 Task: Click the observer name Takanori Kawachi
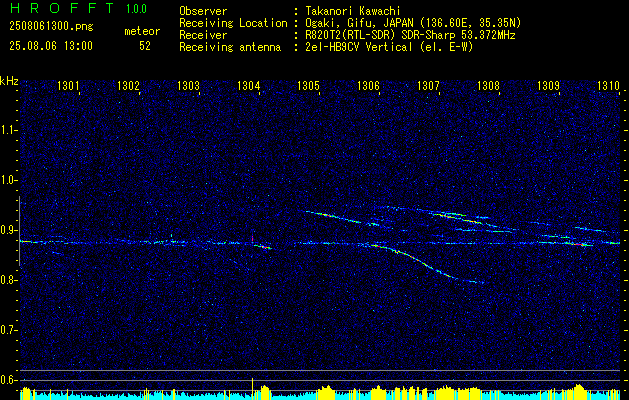[353, 12]
